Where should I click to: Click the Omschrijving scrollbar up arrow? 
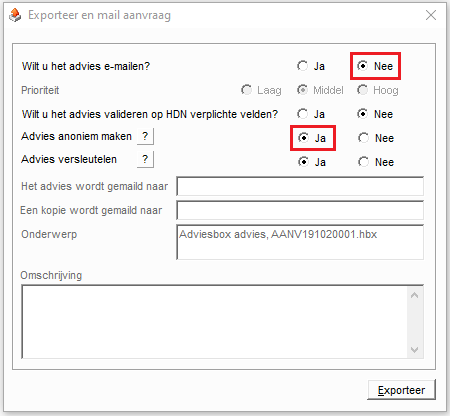coord(415,295)
